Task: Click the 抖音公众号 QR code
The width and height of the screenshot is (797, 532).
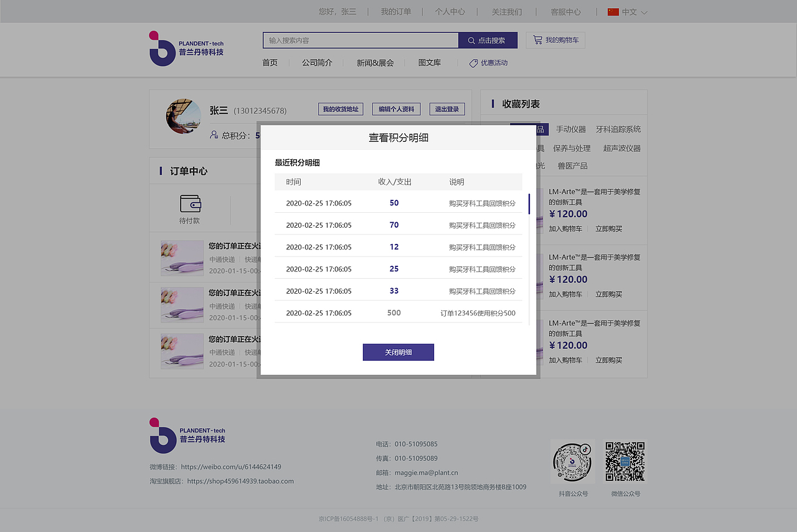Action: pos(572,460)
